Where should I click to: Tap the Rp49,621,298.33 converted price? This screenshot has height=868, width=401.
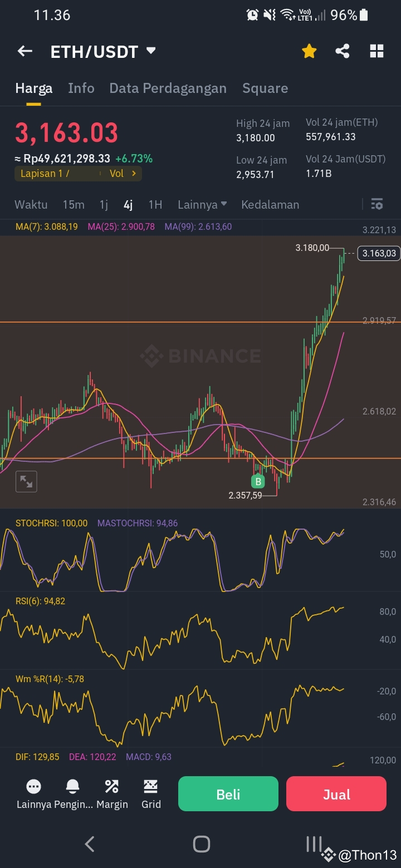pos(62,159)
